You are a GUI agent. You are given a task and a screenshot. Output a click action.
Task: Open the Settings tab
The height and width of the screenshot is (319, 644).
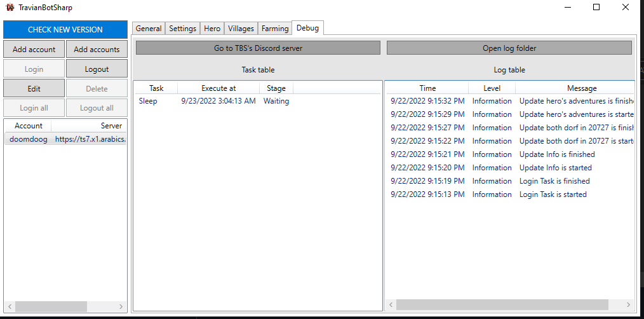point(183,29)
